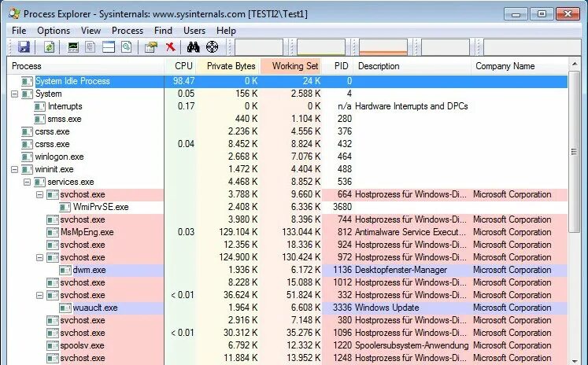Click the Interrupts process icon
The image size is (588, 365).
pyautogui.click(x=39, y=106)
